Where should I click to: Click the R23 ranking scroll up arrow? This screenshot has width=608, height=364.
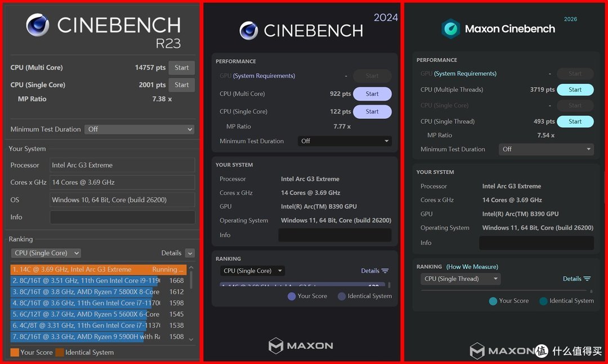(191, 267)
